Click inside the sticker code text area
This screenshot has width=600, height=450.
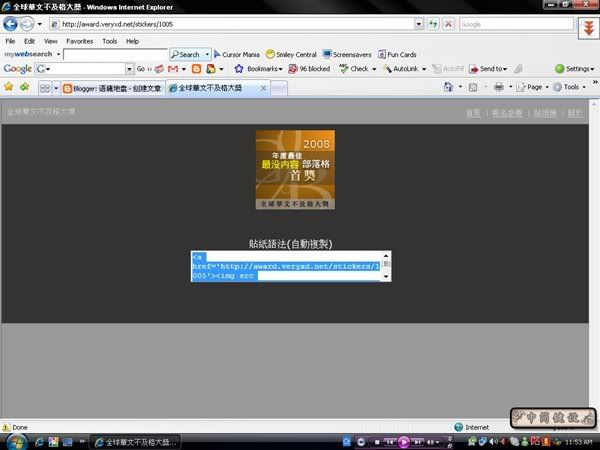pyautogui.click(x=285, y=266)
